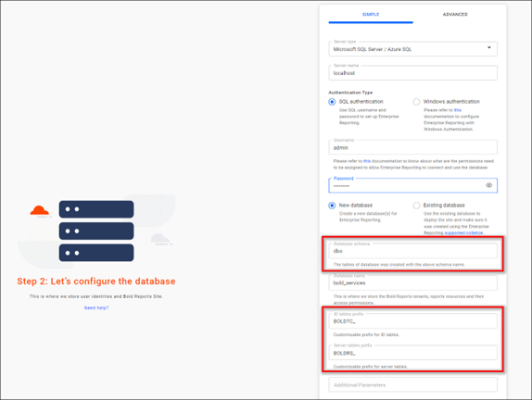Click 'Customizable prefix for ID tables.' text
Screen dimensions: 532x400
pyautogui.click(x=366, y=335)
